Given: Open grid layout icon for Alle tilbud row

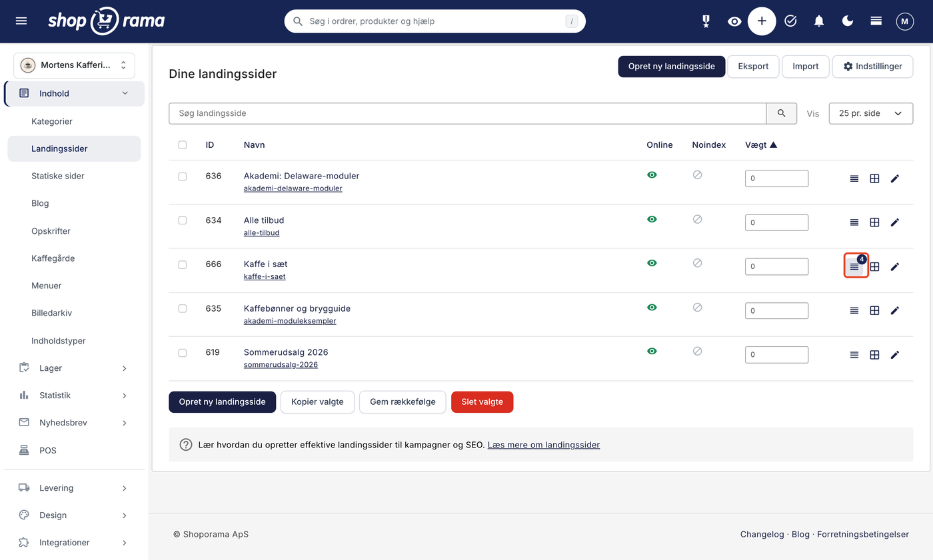Looking at the screenshot, I should pyautogui.click(x=874, y=222).
